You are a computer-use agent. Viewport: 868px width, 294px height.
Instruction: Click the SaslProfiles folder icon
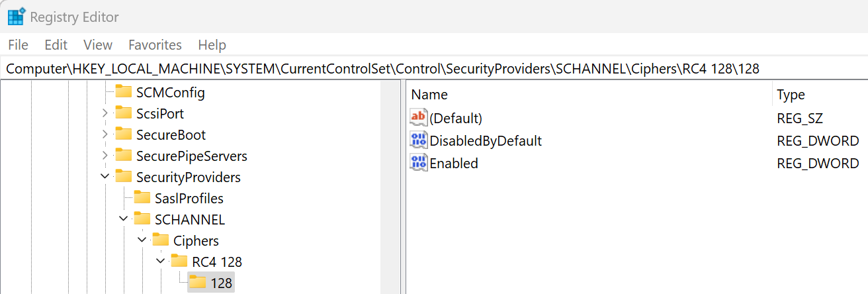[142, 198]
